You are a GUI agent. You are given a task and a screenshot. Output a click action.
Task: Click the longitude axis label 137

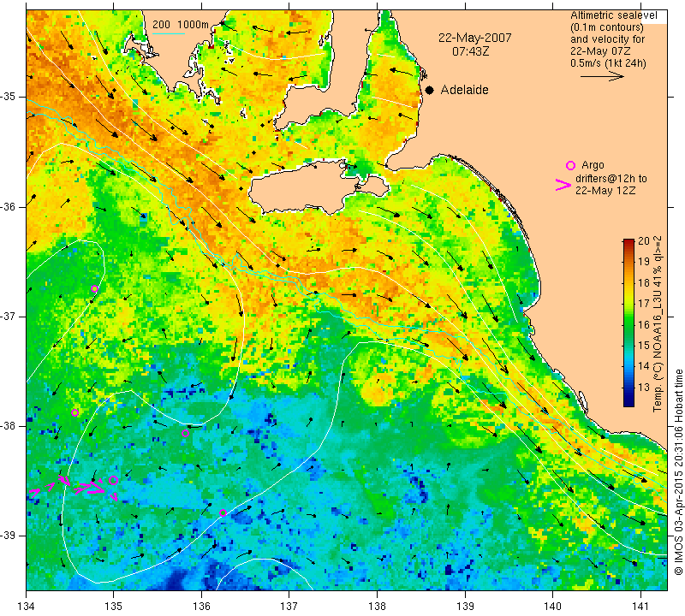point(289,606)
